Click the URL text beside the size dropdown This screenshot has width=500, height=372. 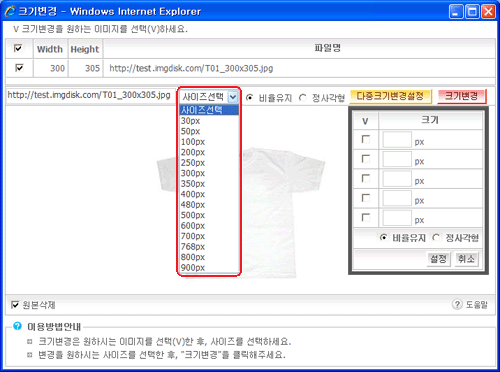(x=89, y=95)
